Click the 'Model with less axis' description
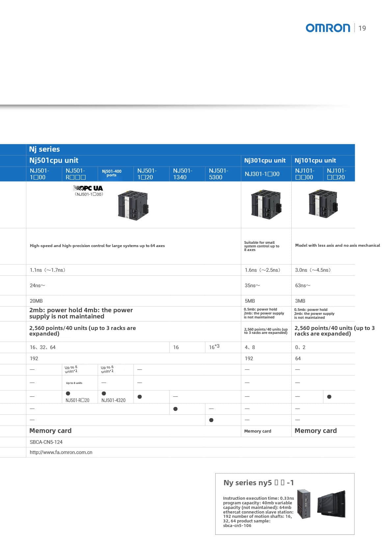 tap(337, 245)
